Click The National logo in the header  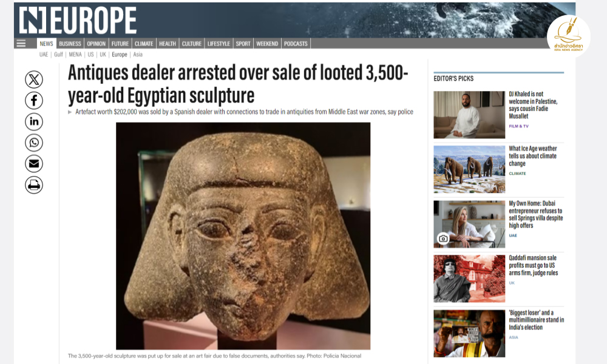click(x=78, y=20)
